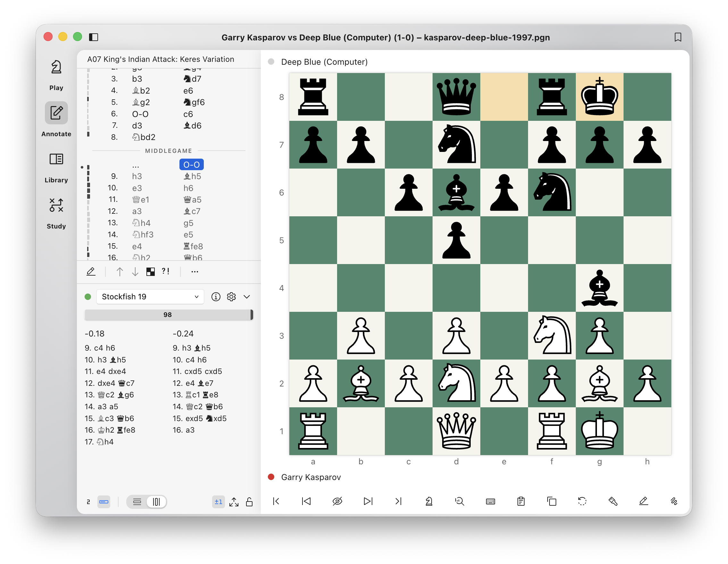Collapse the engine panel with chevron
This screenshot has height=564, width=728.
pos(247,297)
